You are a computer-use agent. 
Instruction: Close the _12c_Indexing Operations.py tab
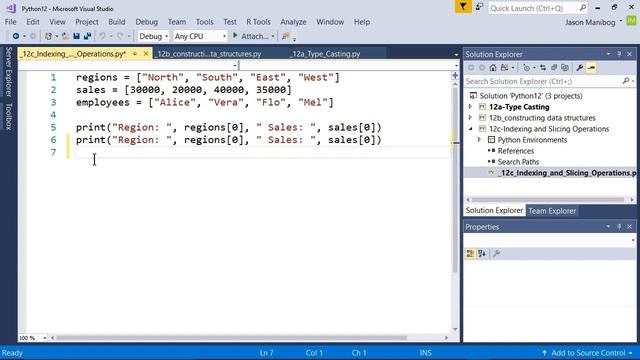tap(146, 53)
